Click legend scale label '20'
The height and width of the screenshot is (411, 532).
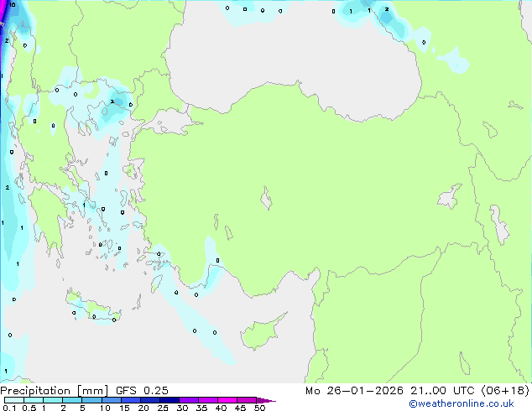point(143,408)
